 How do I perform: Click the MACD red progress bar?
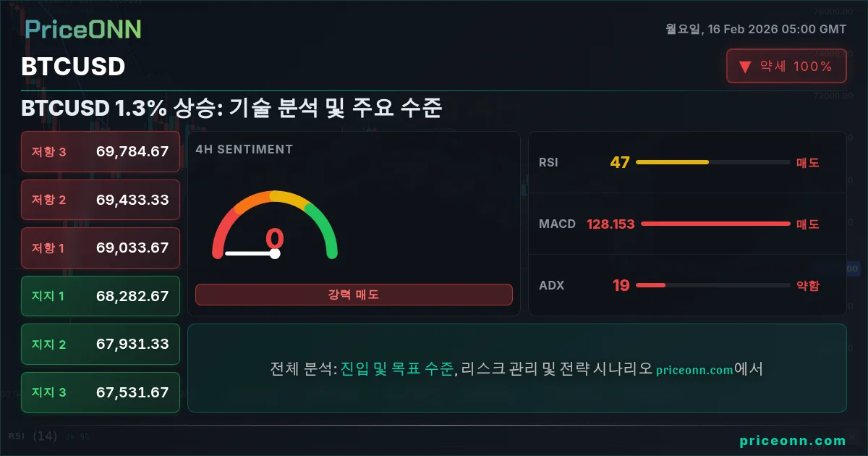(x=715, y=224)
